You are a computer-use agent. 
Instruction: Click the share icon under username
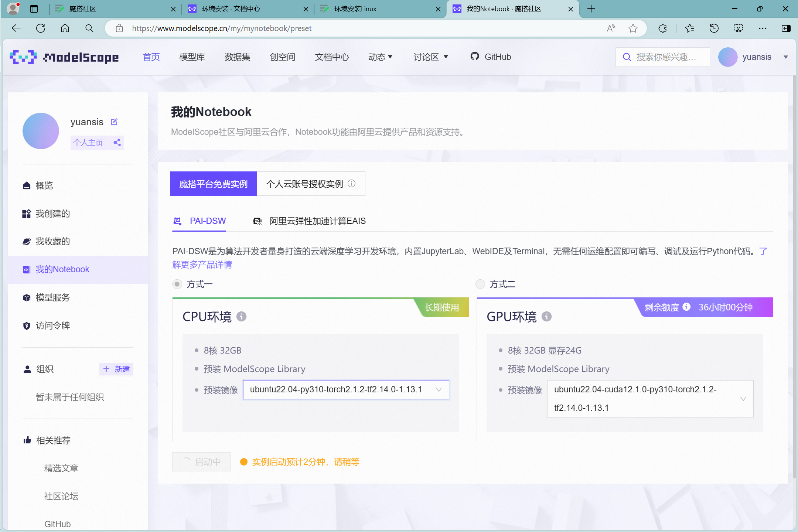[x=117, y=143]
